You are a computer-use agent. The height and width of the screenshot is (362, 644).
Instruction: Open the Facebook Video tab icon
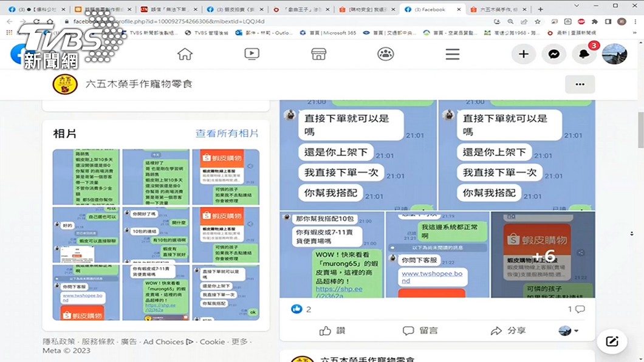coord(252,54)
